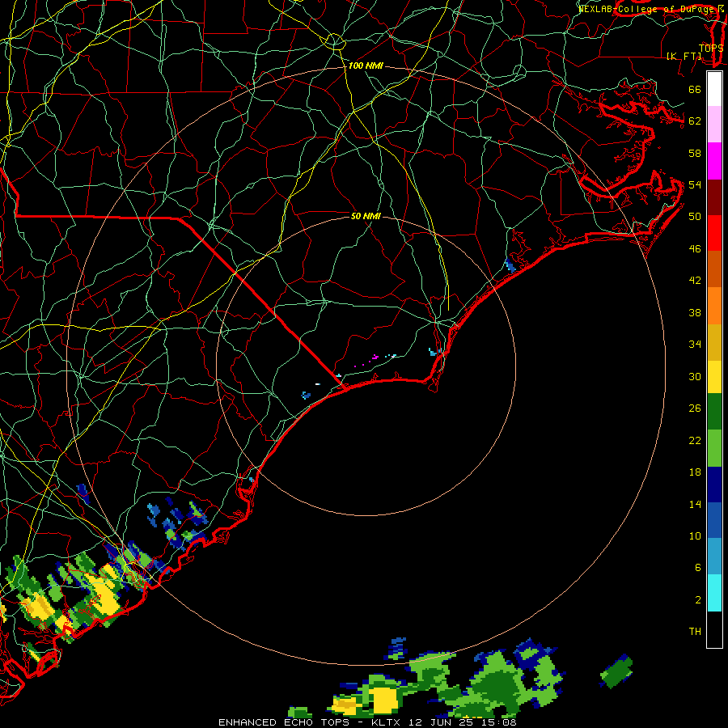
Task: Click the '6' legend value
Action: point(698,568)
